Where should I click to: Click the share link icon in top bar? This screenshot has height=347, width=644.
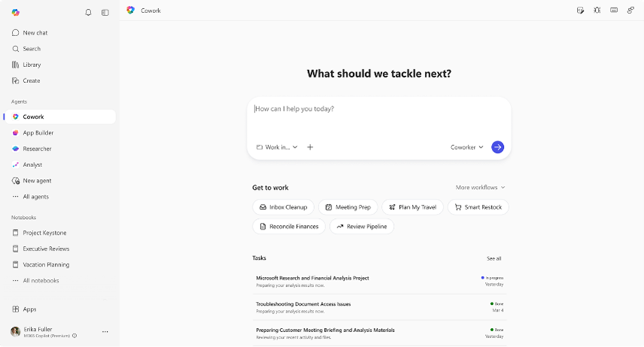click(x=630, y=11)
